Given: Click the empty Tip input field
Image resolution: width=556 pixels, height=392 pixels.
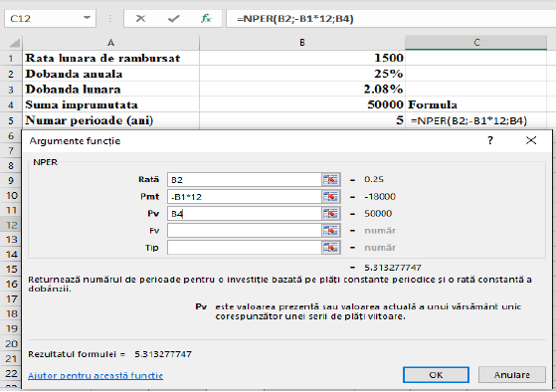Looking at the screenshot, I should pos(245,248).
